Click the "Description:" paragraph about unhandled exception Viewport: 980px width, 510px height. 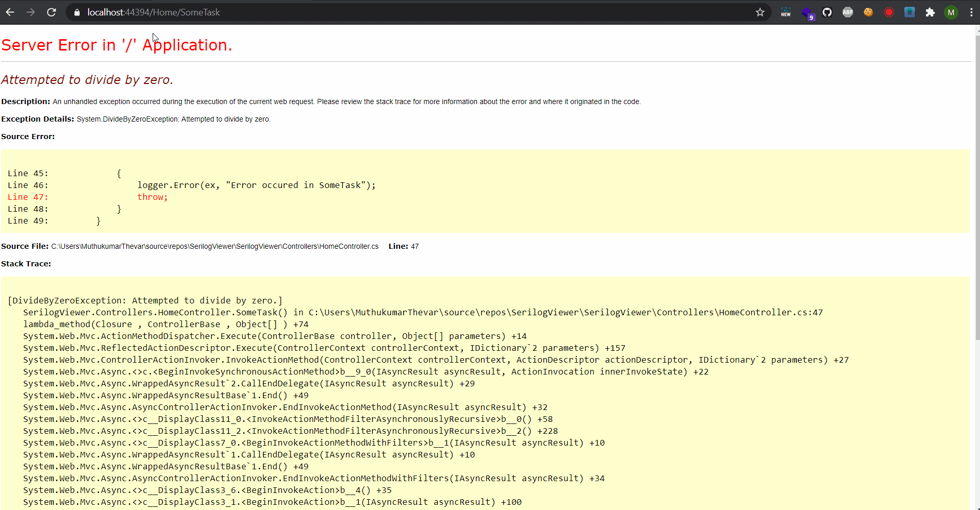tap(321, 101)
